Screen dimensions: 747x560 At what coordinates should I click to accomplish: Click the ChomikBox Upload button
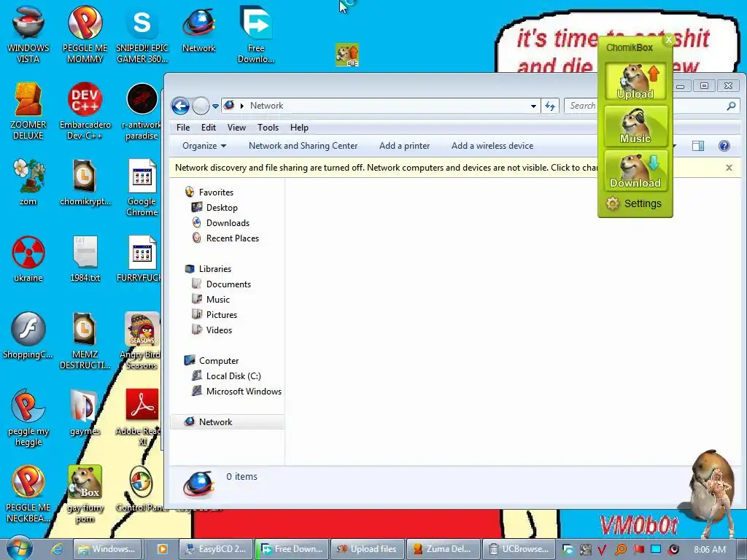click(x=635, y=82)
